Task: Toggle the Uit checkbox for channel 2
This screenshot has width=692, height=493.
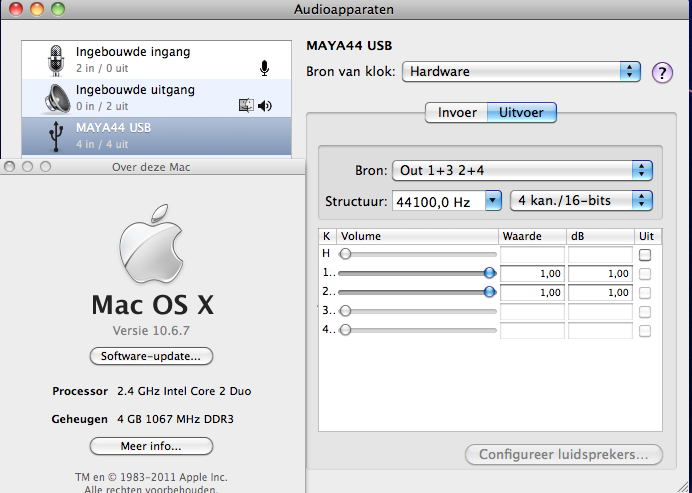Action: tap(645, 293)
